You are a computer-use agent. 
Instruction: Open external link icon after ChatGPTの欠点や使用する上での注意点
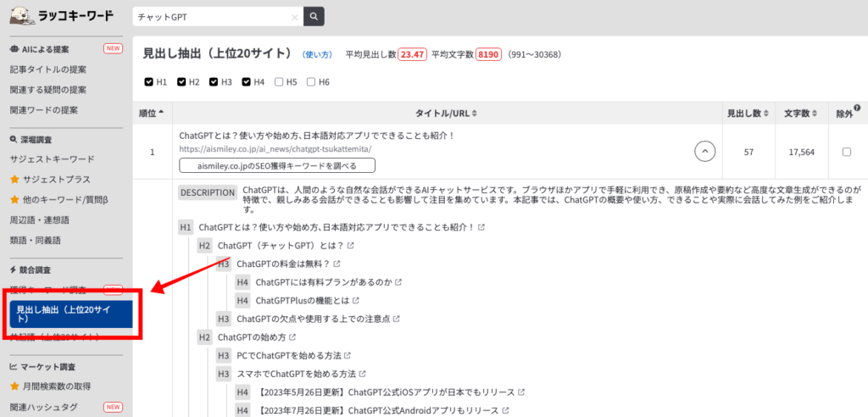(x=397, y=319)
